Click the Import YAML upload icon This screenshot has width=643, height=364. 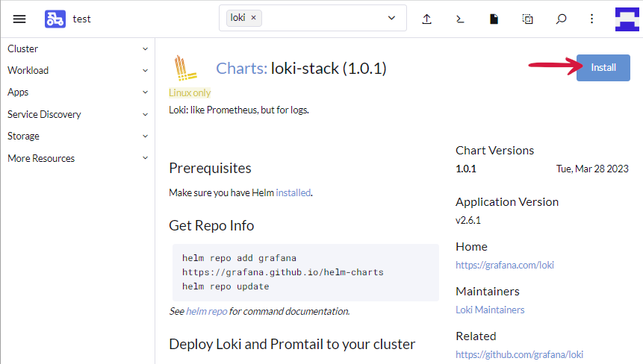(x=427, y=19)
